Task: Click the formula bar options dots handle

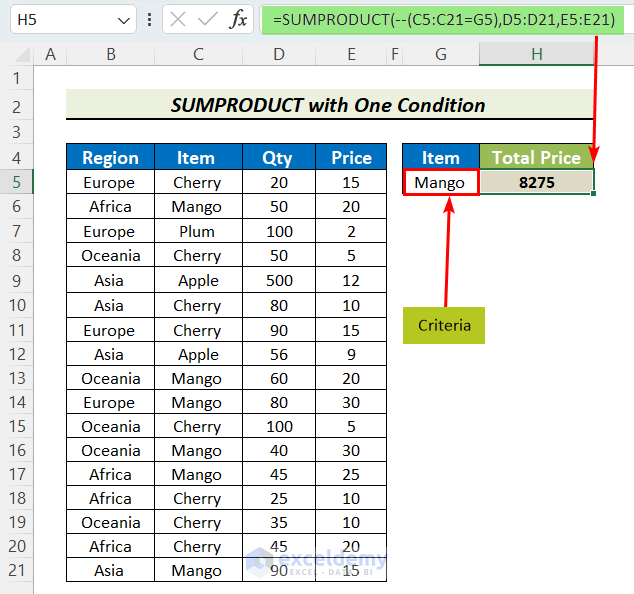Action: click(150, 19)
